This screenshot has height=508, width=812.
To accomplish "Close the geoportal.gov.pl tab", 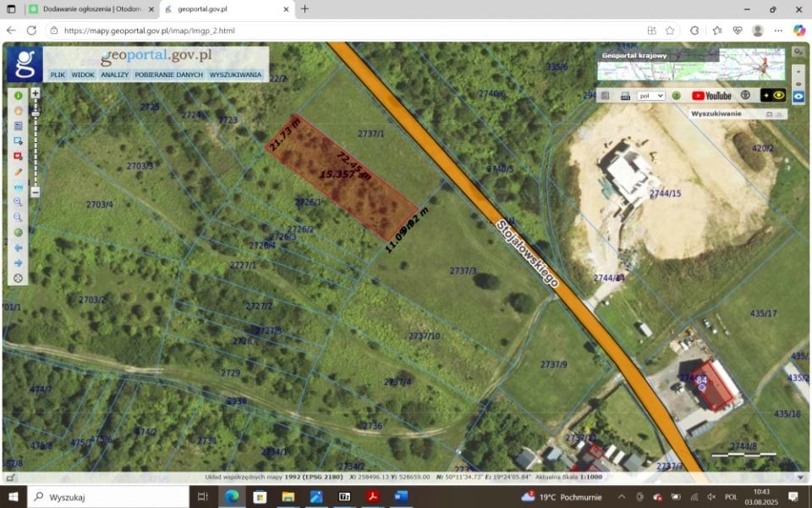I will pyautogui.click(x=286, y=9).
